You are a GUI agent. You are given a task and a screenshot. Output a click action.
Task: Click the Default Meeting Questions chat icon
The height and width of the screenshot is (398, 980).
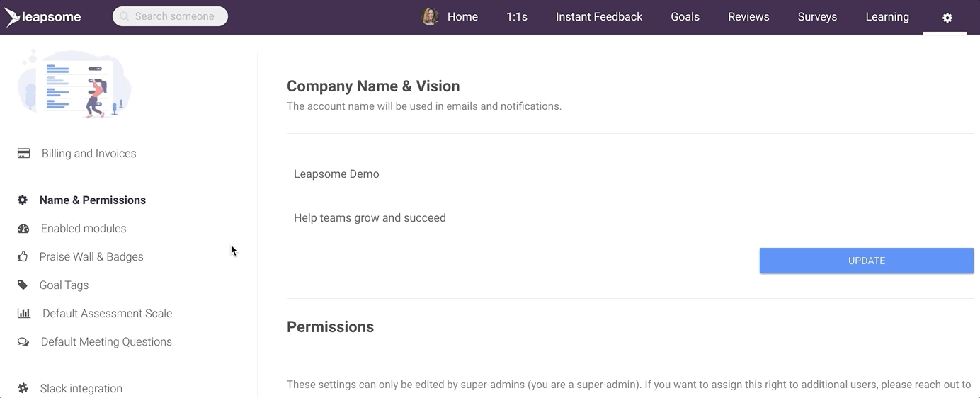(23, 342)
